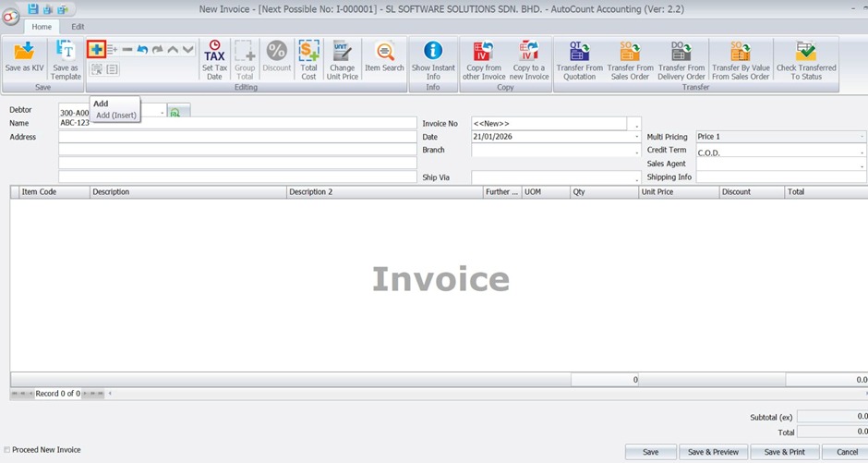This screenshot has width=868, height=463.
Task: Click the Discount percent icon
Action: pyautogui.click(x=276, y=51)
